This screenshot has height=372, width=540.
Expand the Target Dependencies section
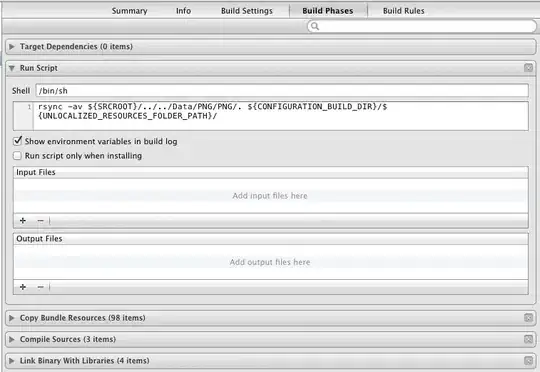[x=12, y=46]
